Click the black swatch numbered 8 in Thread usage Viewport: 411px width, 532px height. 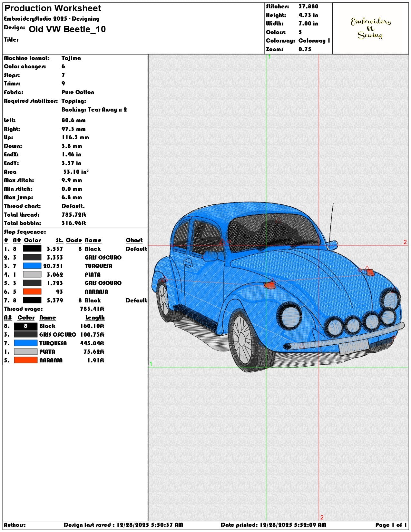tap(25, 326)
